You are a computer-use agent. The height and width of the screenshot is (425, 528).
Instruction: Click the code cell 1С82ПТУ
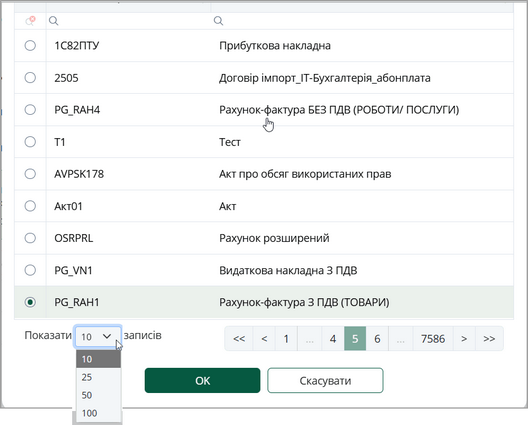(x=128, y=45)
